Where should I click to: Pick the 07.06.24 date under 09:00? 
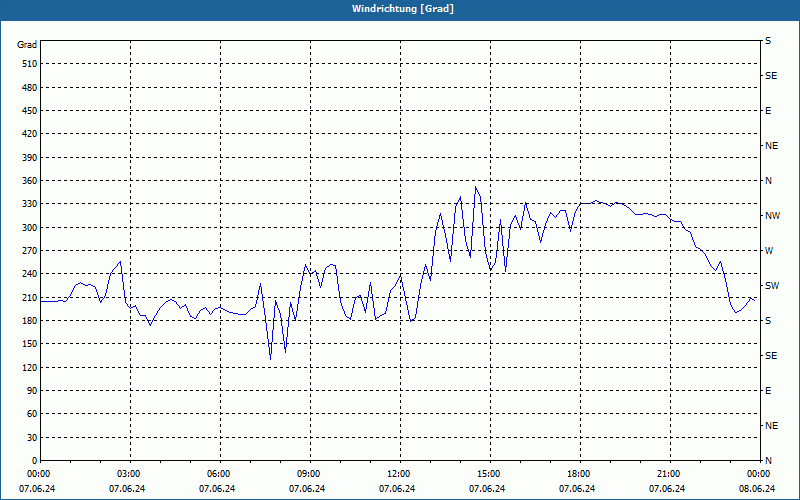click(307, 489)
